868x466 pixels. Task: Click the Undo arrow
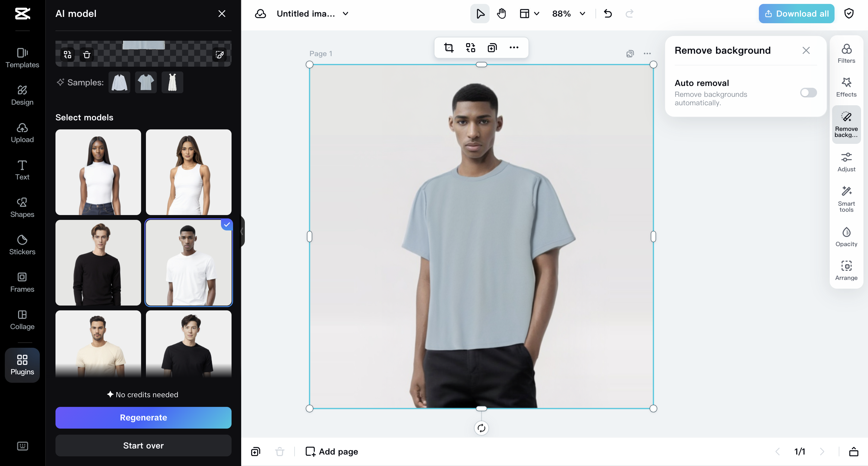(x=608, y=14)
